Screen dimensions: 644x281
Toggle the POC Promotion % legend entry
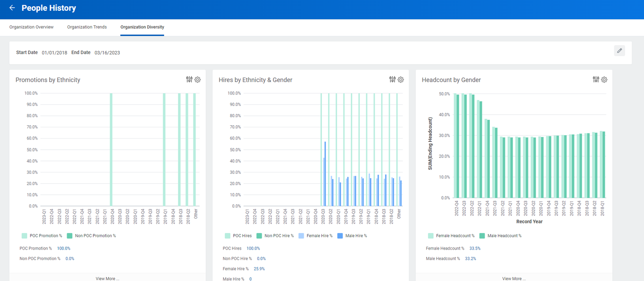42,236
